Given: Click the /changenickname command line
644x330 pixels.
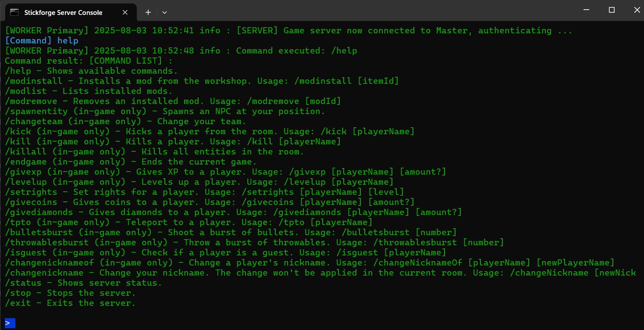Looking at the screenshot, I should 320,273.
